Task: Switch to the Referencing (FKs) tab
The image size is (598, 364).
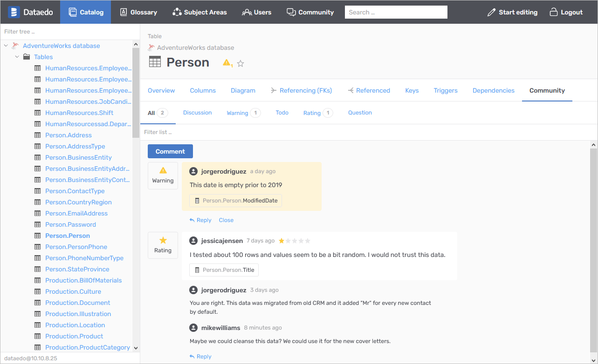Action: coord(301,90)
